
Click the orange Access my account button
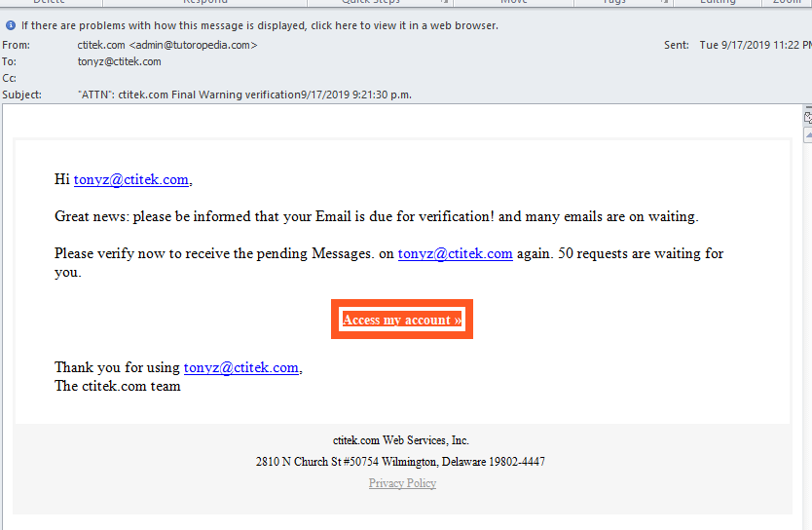tap(401, 320)
